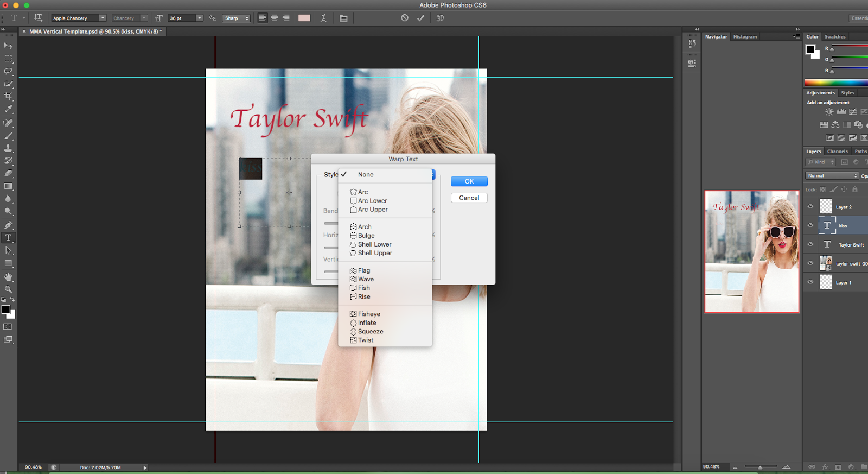Image resolution: width=868 pixels, height=474 pixels.
Task: Hide Layer 1 with its eye icon
Action: click(810, 282)
